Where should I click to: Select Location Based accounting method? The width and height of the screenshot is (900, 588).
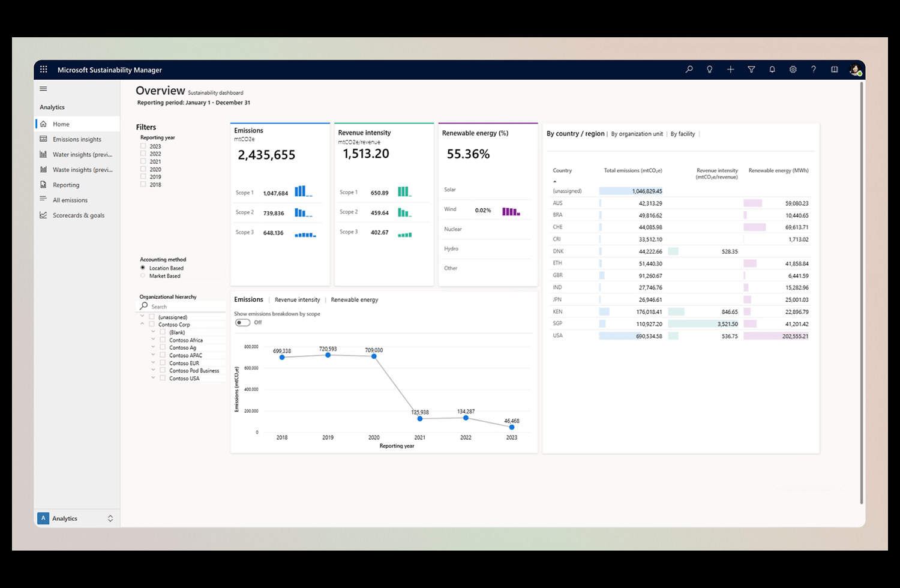143,268
